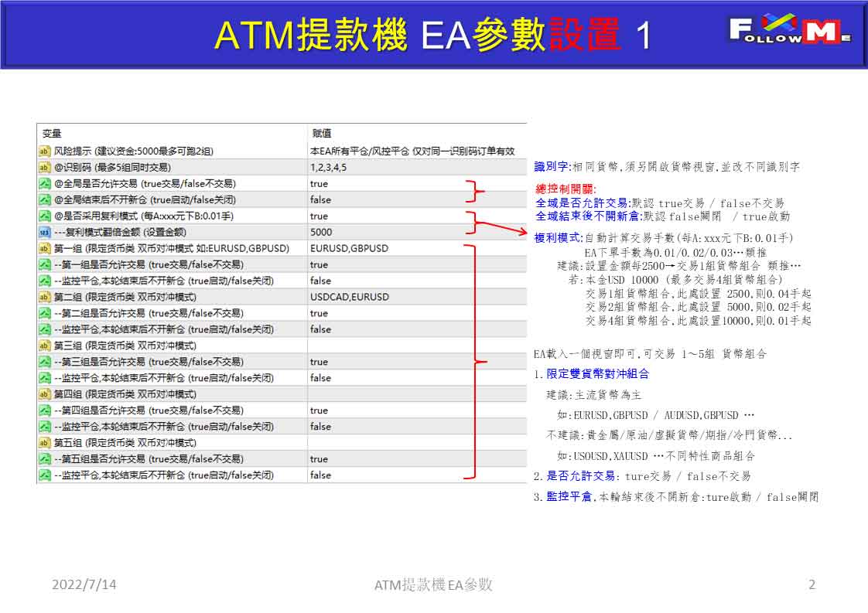868x613 pixels.
Task: Click the 123 numeric icon beside 复利模式翻倍金额
Action: [44, 232]
